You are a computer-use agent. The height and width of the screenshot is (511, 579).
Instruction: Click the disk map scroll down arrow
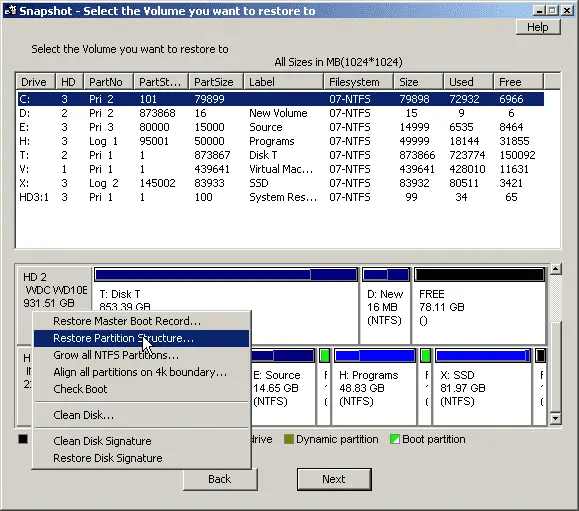click(555, 418)
